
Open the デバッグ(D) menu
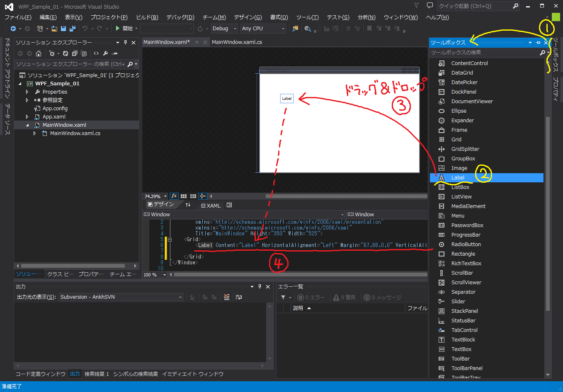point(180,17)
